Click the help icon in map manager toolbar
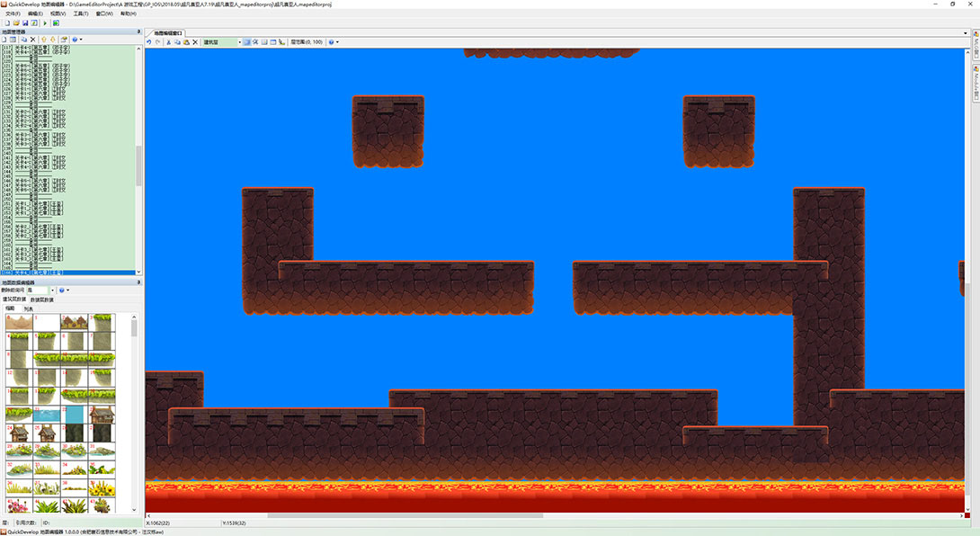Image resolution: width=980 pixels, height=536 pixels. click(x=75, y=40)
